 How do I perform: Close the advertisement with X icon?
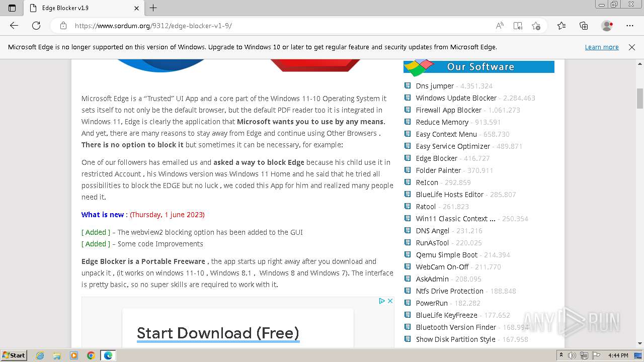tap(390, 301)
